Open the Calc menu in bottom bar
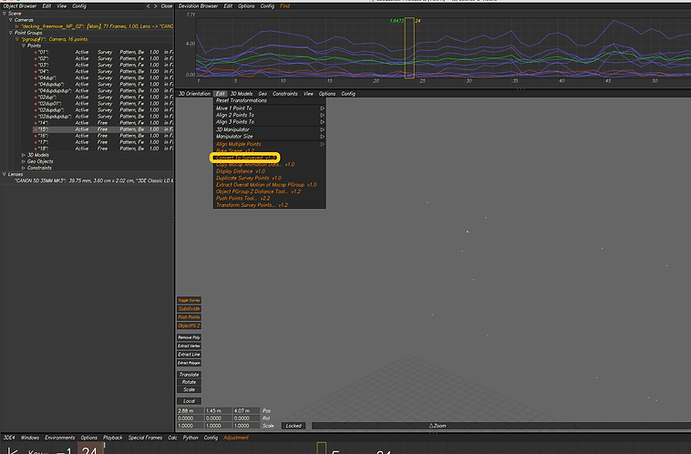Screen dimensions: 691x454 pyautogui.click(x=172, y=438)
